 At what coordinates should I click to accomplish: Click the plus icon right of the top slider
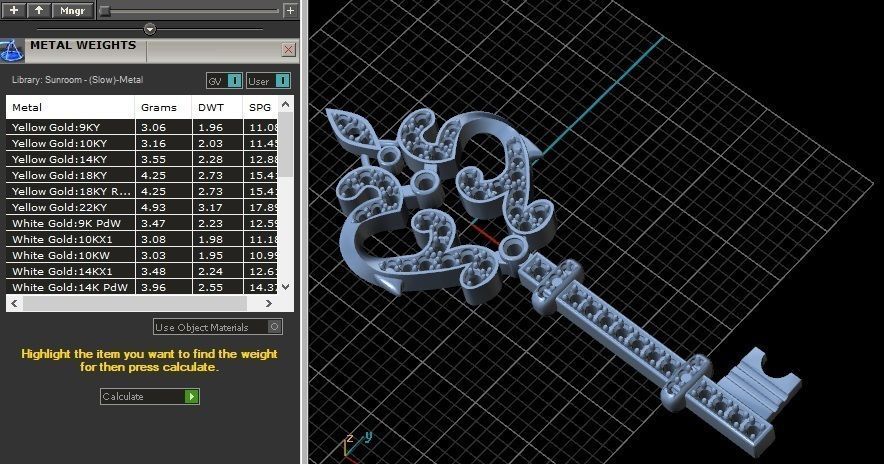click(x=290, y=10)
